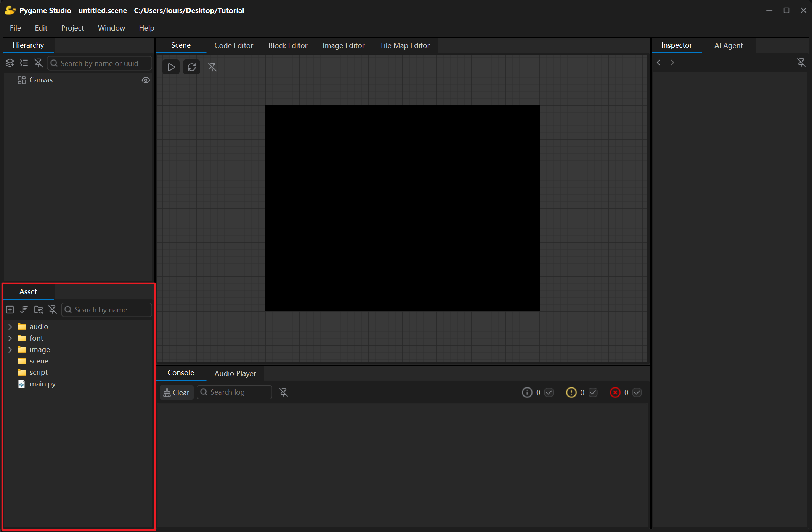Expand the font folder
Image resolution: width=812 pixels, height=532 pixels.
[x=10, y=338]
